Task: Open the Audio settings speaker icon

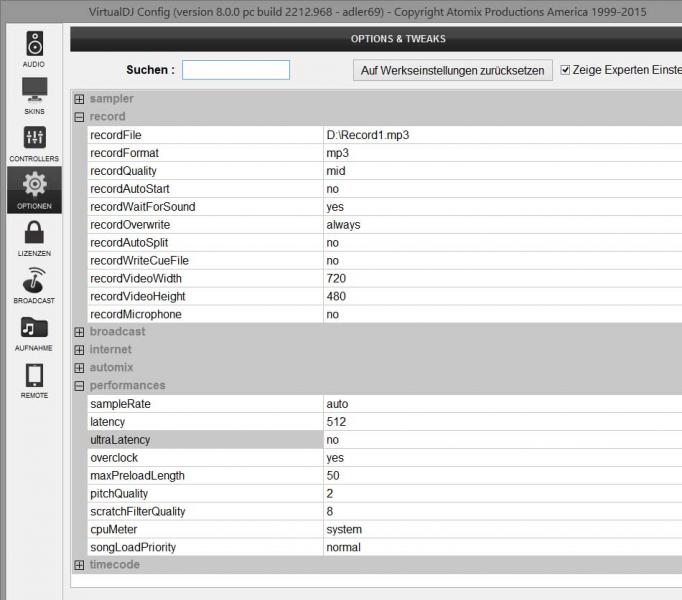Action: pyautogui.click(x=34, y=44)
